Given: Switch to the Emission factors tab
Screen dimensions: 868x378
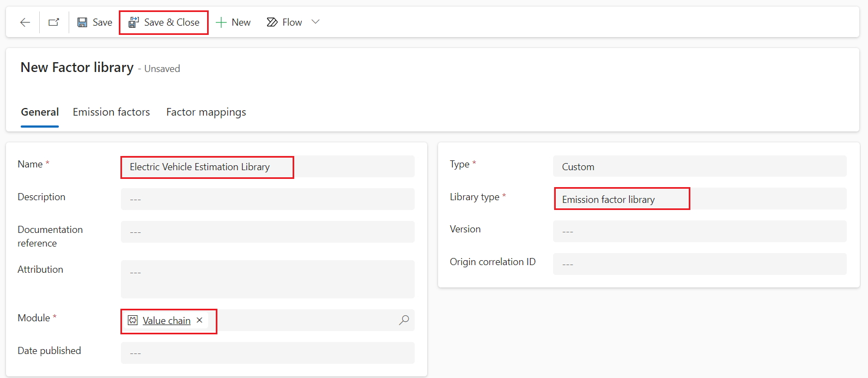Looking at the screenshot, I should [111, 112].
